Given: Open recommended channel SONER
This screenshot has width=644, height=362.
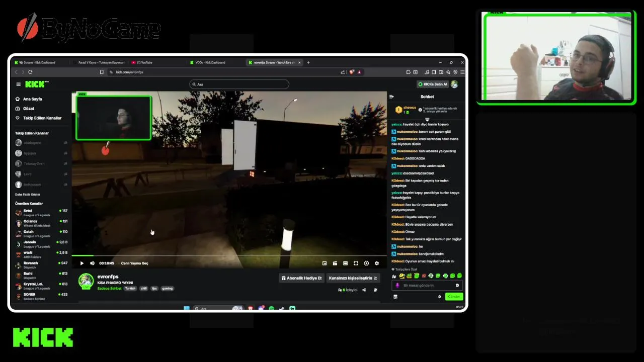Looking at the screenshot, I should click(41, 297).
